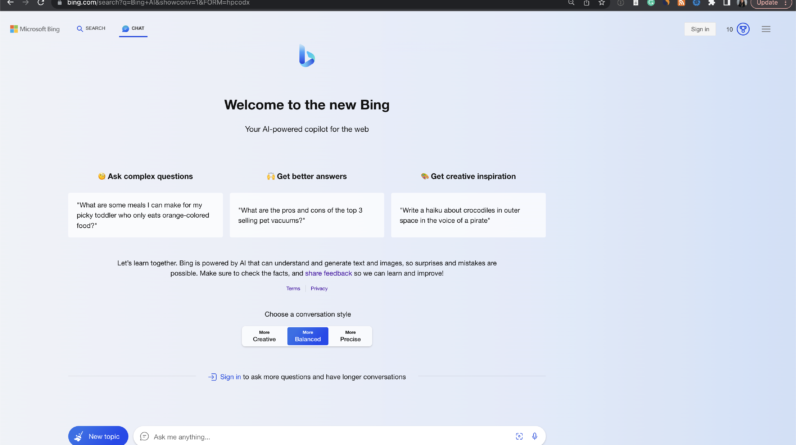
Task: Click 'Welcome to the new Bing' title
Action: pos(307,105)
